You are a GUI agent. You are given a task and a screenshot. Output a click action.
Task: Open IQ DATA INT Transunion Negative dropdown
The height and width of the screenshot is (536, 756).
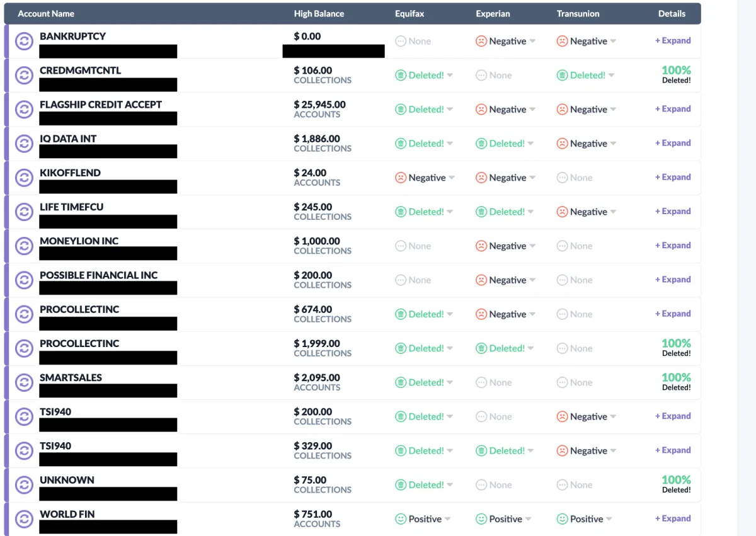613,144
